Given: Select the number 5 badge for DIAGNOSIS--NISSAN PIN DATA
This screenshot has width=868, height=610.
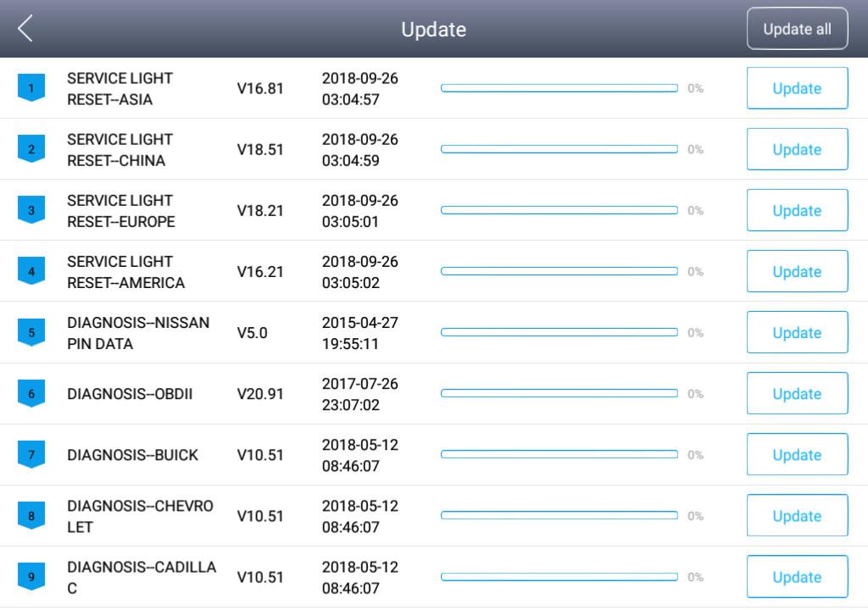Looking at the screenshot, I should 31,332.
